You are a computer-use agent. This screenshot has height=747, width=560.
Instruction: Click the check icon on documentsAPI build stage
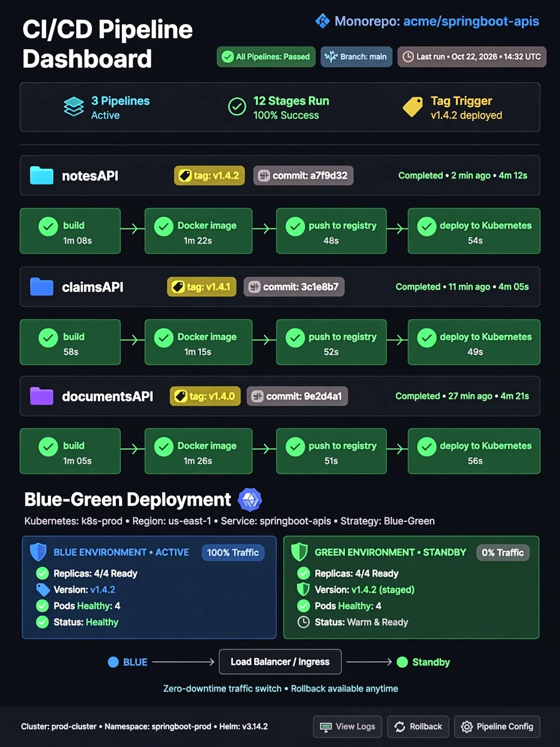(x=48, y=446)
